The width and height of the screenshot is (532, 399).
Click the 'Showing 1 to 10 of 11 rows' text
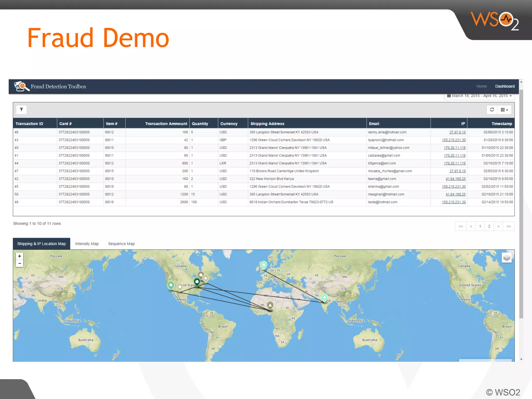(x=37, y=223)
